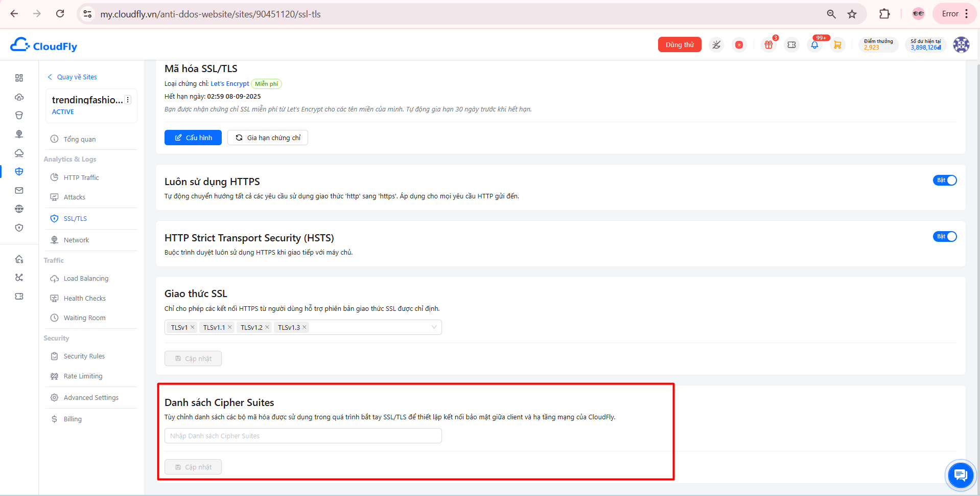Click Cập nhật under Cipher Suites
Viewport: 980px width, 496px height.
pos(193,467)
